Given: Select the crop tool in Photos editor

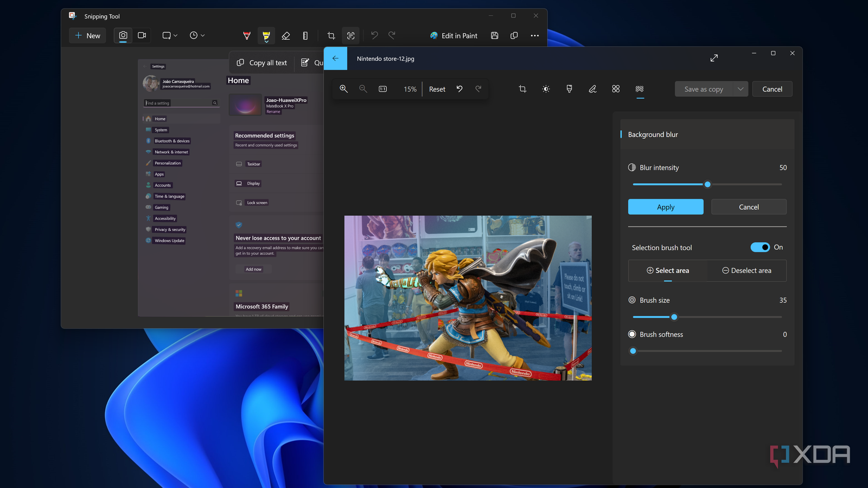Looking at the screenshot, I should pos(522,89).
